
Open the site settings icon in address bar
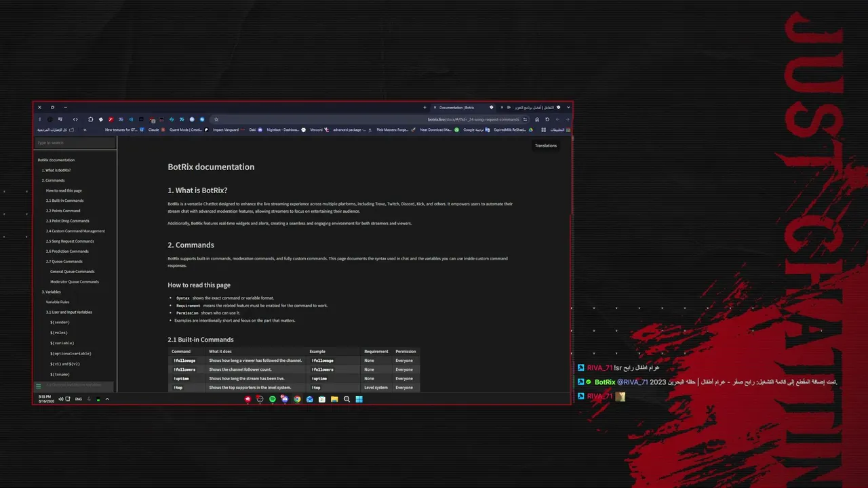tap(526, 119)
